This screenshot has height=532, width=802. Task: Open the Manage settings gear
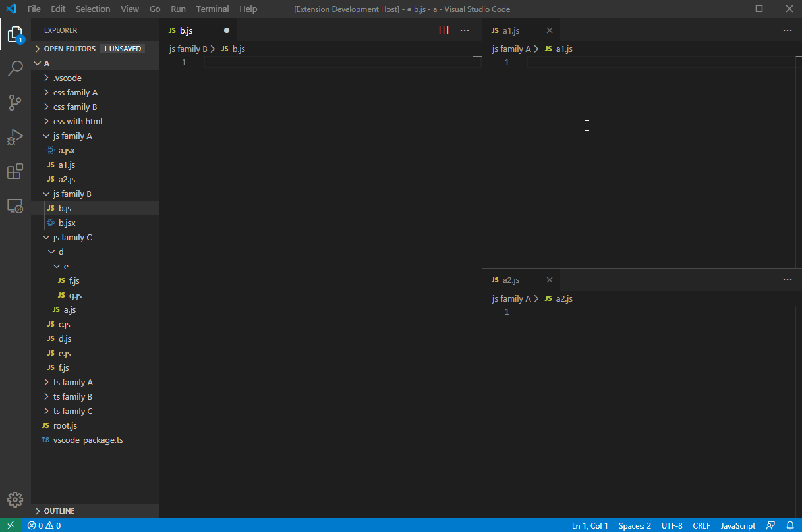[15, 499]
